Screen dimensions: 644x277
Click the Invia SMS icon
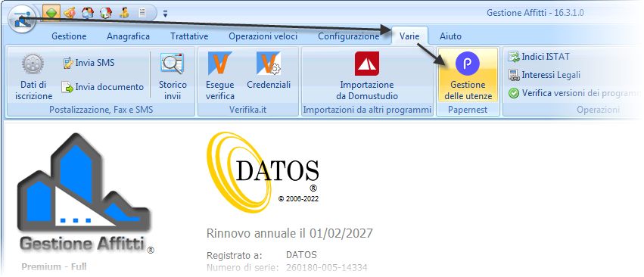coord(89,63)
